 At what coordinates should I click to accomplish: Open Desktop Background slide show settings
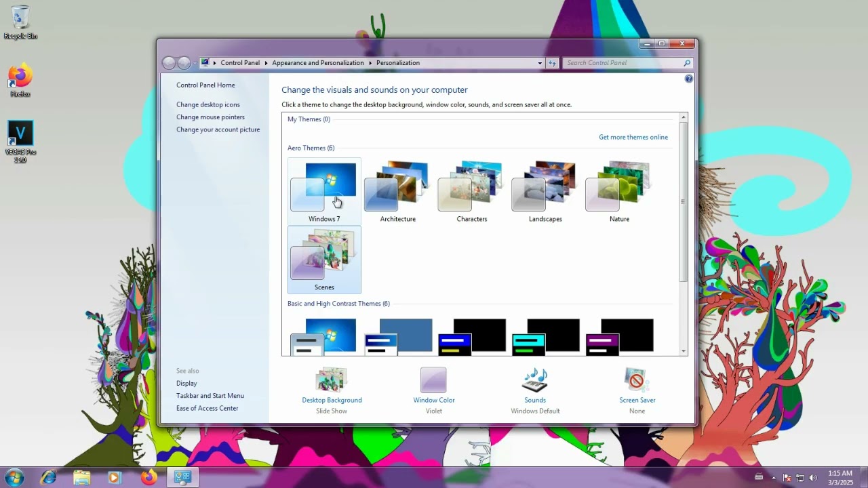[x=332, y=390]
